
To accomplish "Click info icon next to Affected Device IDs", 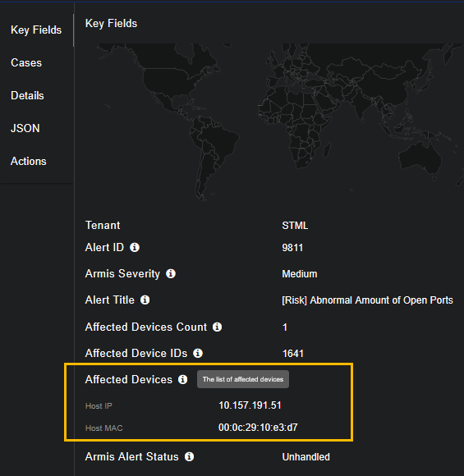I will tap(198, 353).
